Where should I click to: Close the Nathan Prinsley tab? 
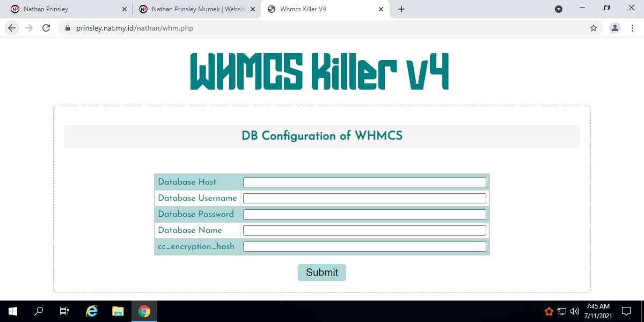[125, 9]
